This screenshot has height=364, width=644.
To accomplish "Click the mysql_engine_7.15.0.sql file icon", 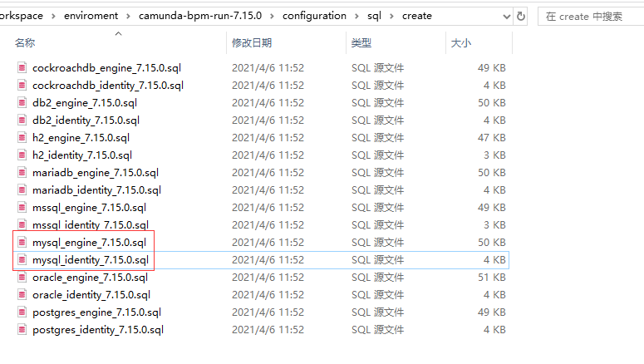I will 22,243.
